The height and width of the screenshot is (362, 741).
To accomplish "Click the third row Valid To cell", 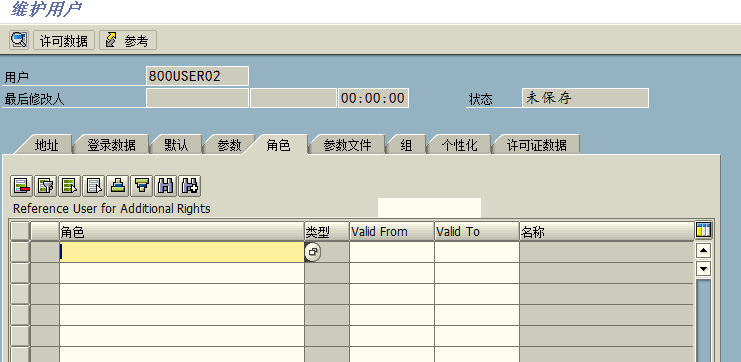I will tap(477, 294).
